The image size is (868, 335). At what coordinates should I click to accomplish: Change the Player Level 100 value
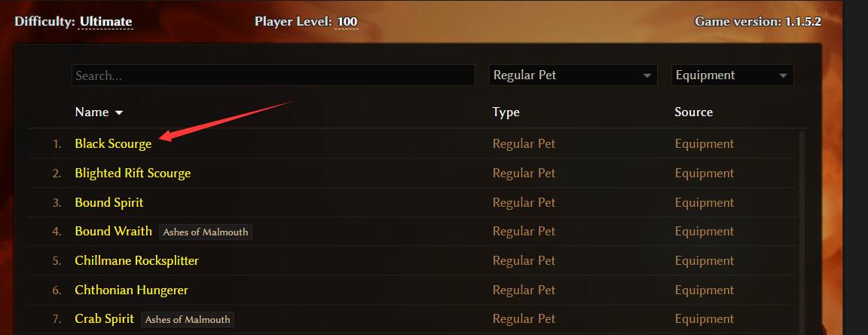pos(347,22)
